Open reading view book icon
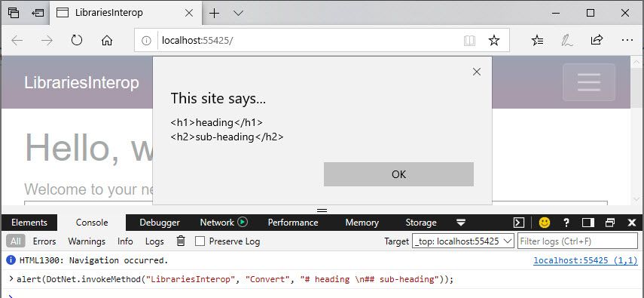 pyautogui.click(x=469, y=40)
